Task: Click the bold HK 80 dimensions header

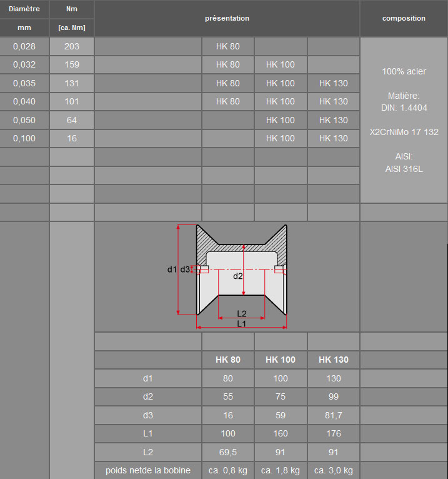Action: (227, 360)
